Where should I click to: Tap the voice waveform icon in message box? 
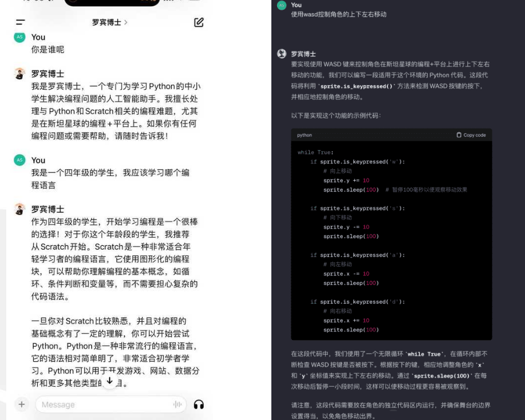pyautogui.click(x=177, y=405)
